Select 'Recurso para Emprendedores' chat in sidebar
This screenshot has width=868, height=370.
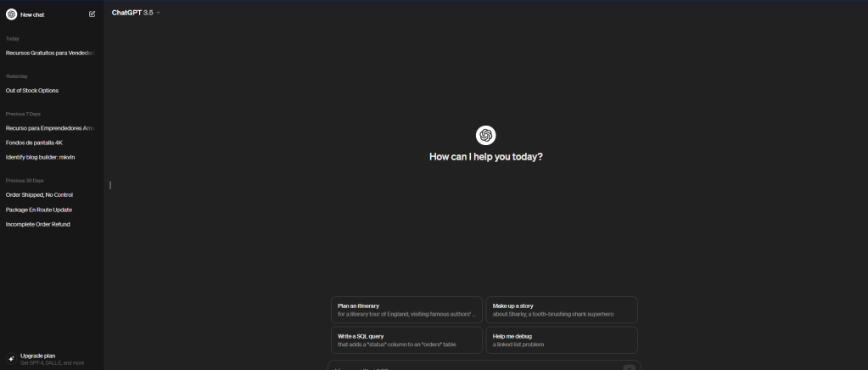point(49,128)
